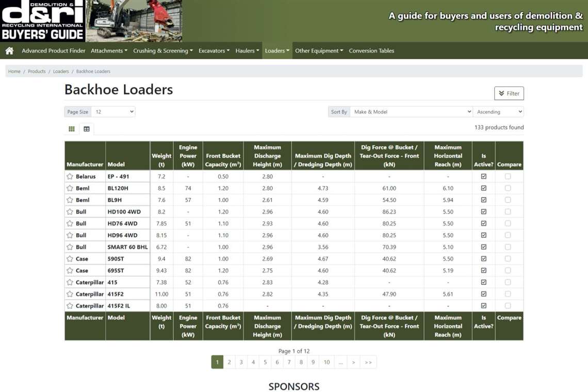Change the Ascending sort order dropdown
The width and height of the screenshot is (588, 392).
[498, 112]
